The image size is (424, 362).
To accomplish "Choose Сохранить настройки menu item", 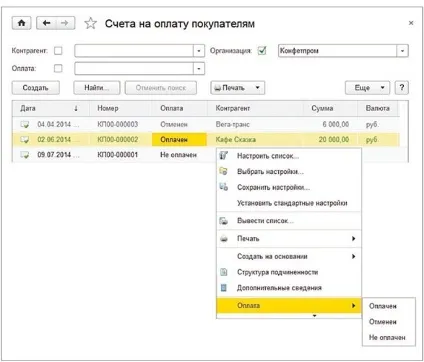I will 289,187.
